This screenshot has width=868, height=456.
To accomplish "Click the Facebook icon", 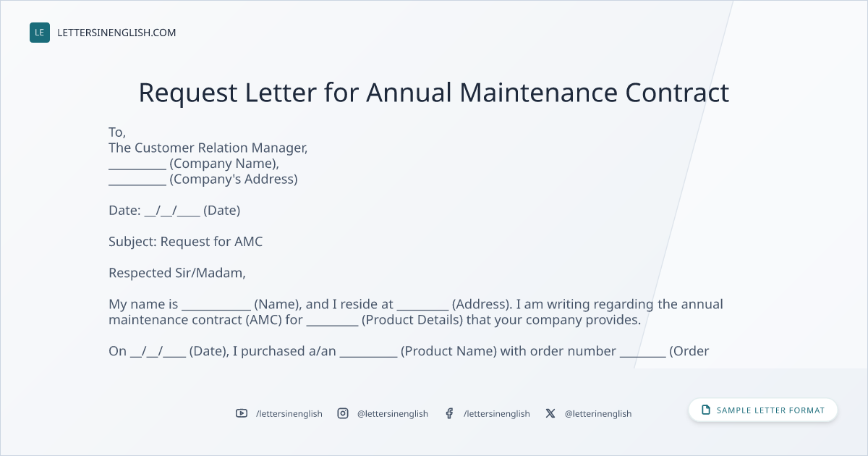I will [449, 413].
